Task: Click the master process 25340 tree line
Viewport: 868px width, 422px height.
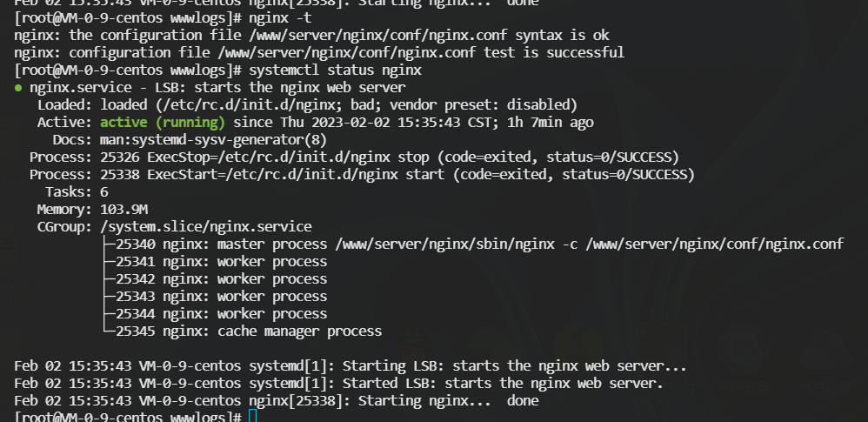Action: click(x=473, y=244)
